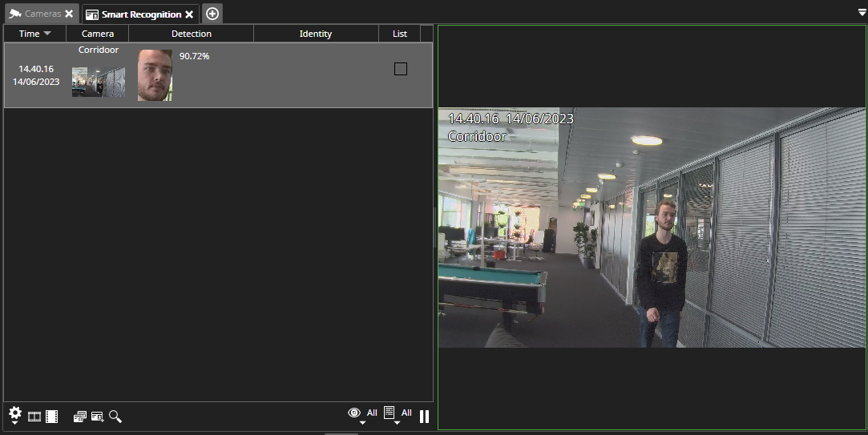Sort by the Time column header
The height and width of the screenshot is (435, 868).
coord(34,34)
